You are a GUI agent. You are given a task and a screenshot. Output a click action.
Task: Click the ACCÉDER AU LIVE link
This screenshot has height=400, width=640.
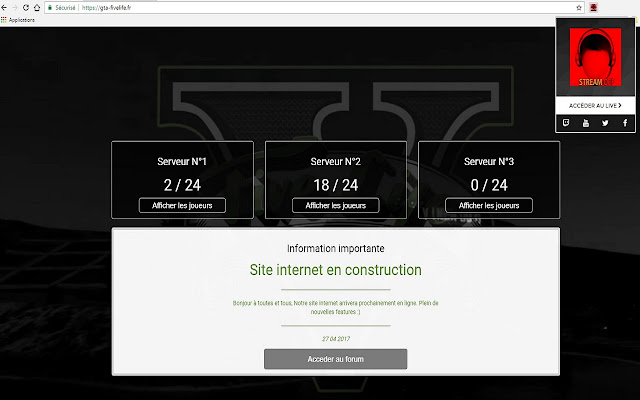(x=595, y=106)
